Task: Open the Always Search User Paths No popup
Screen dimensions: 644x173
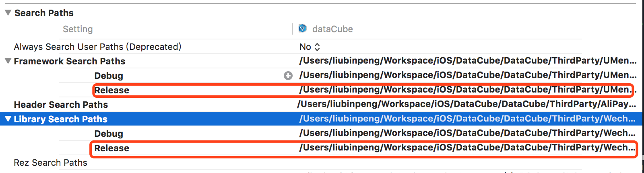Action: pos(310,47)
